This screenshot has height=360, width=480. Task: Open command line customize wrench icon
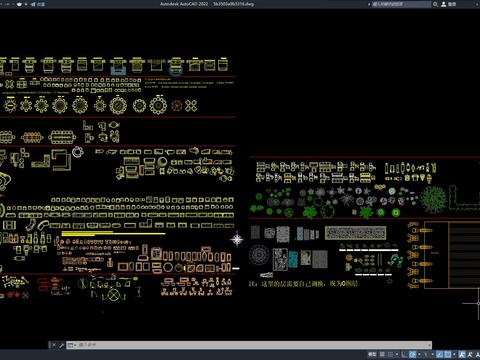[61, 345]
